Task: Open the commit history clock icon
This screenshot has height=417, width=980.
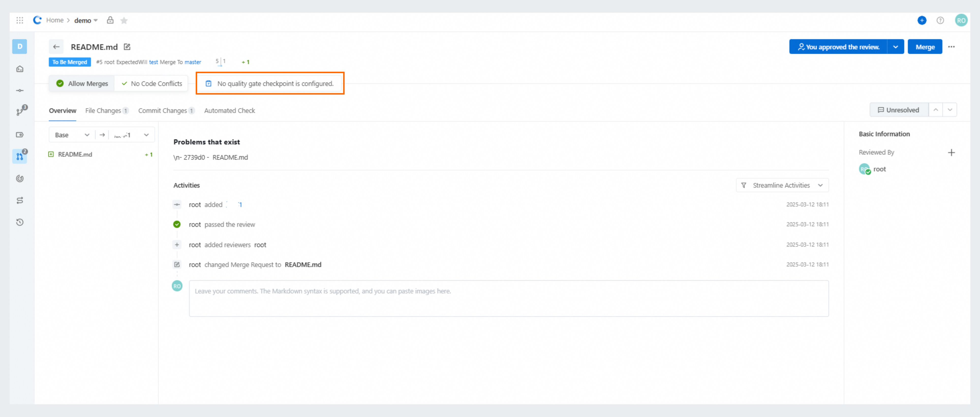Action: pos(19,222)
